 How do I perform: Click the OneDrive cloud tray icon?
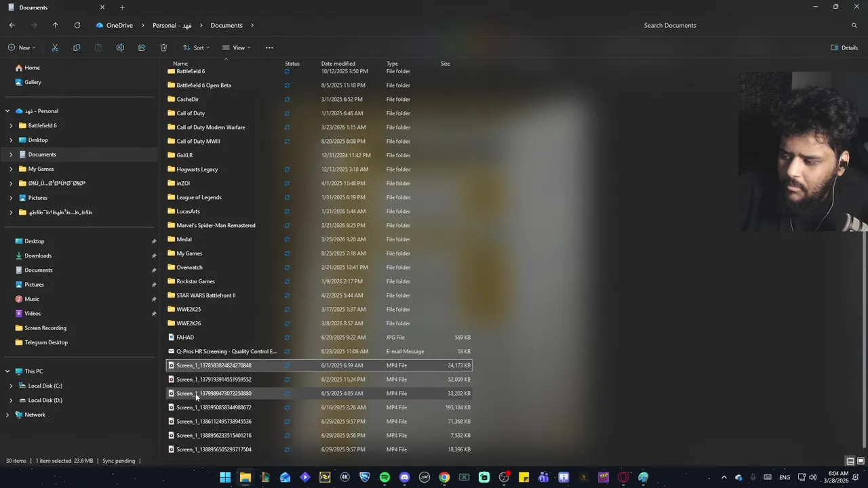tap(738, 477)
